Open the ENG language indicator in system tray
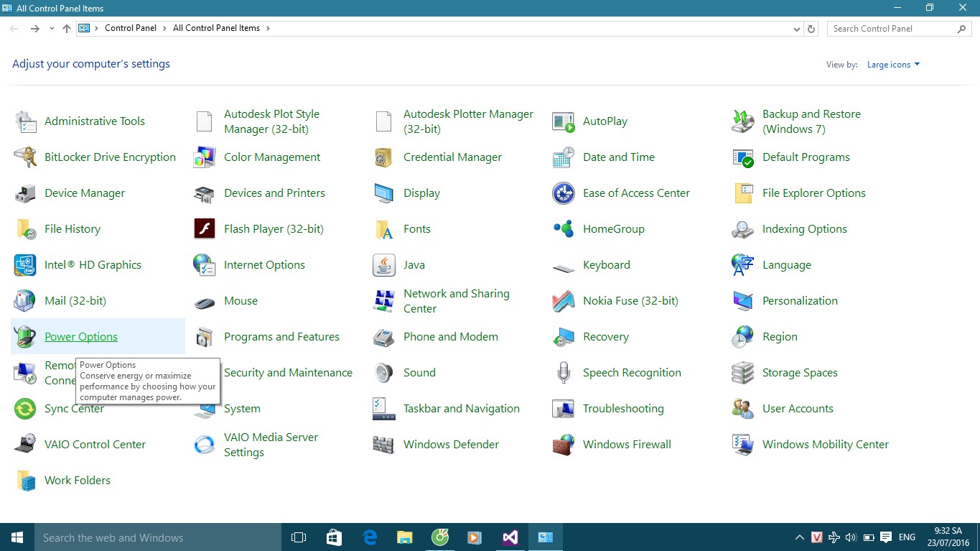 coord(907,537)
